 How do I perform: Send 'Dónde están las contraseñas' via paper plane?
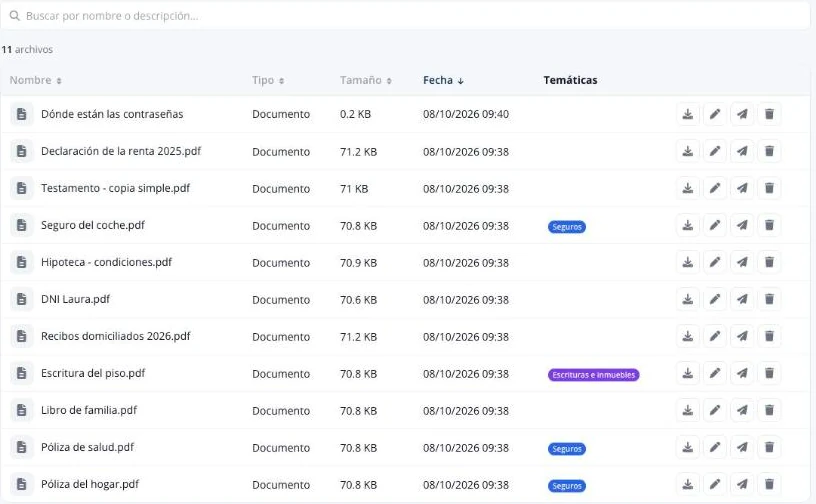742,114
